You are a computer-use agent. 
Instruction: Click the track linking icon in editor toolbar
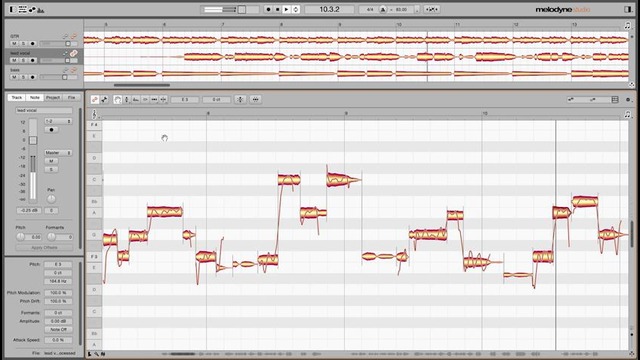tap(95, 100)
